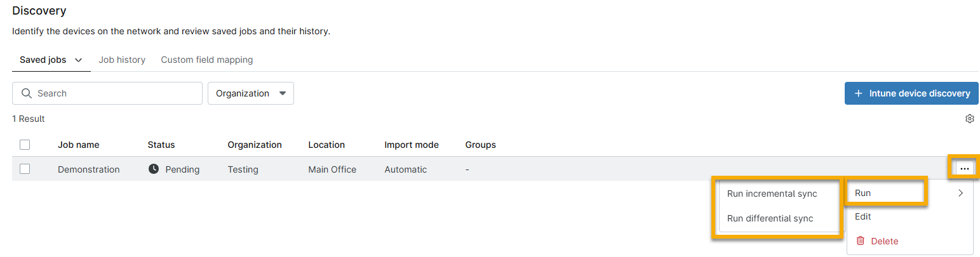Expand the Saved jobs tab chevron
The height and width of the screenshot is (257, 980).
(x=79, y=60)
